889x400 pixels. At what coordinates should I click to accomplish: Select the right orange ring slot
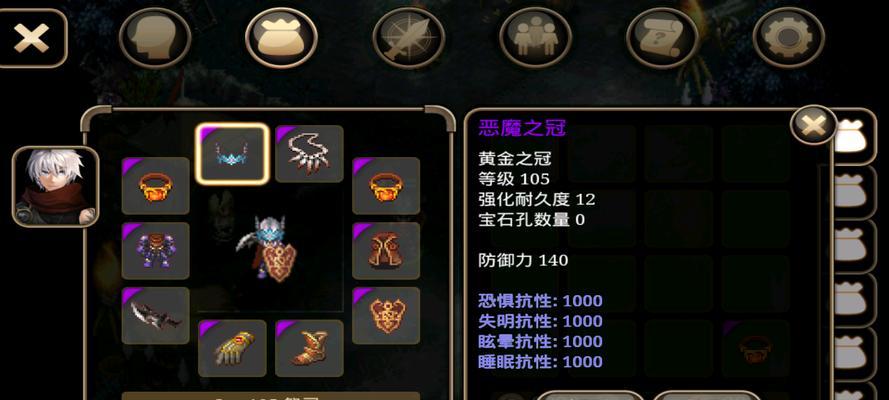386,186
